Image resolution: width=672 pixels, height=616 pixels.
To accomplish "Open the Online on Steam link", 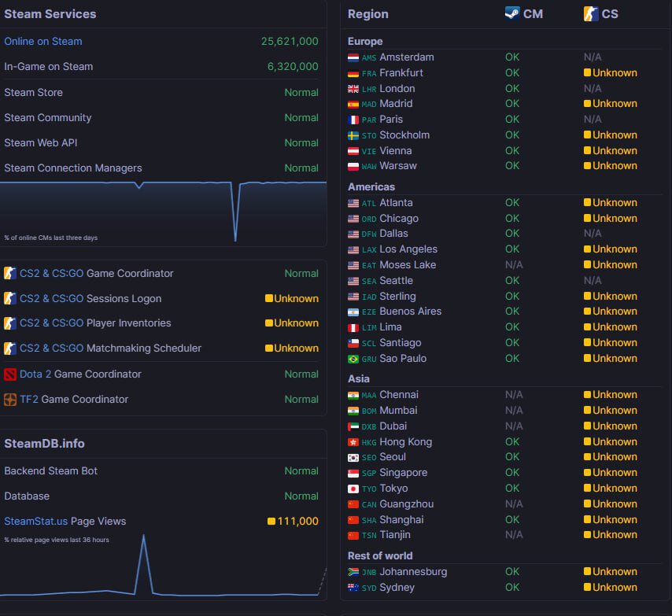I will click(x=42, y=42).
